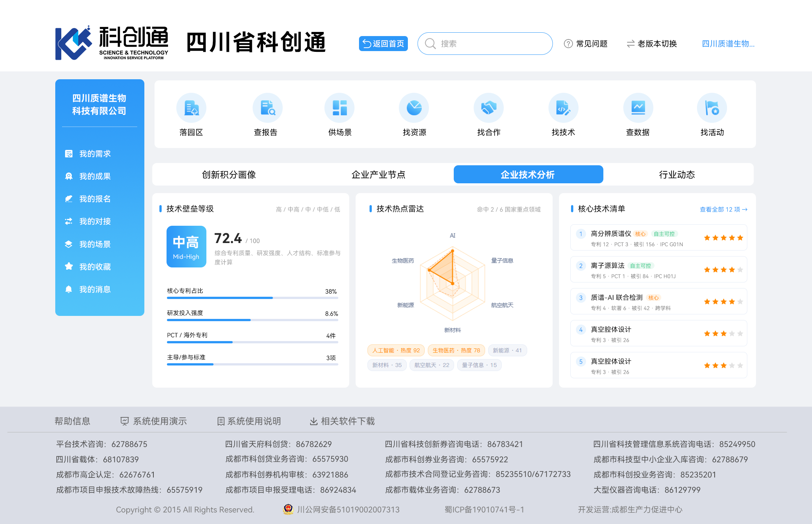Open 四川质谱生物... account link
This screenshot has width=812, height=524.
coord(728,44)
